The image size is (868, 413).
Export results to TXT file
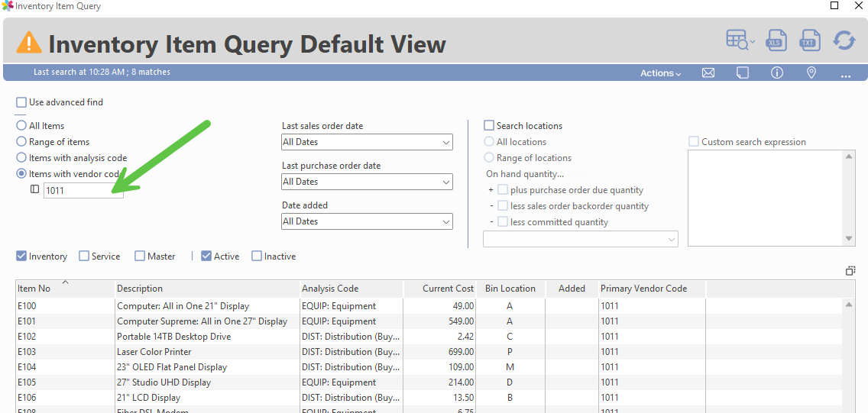click(808, 41)
